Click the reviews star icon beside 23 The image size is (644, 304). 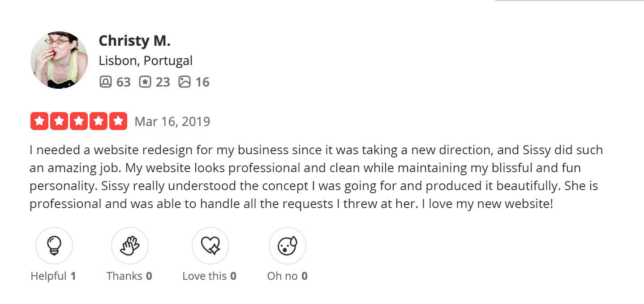pos(145,82)
